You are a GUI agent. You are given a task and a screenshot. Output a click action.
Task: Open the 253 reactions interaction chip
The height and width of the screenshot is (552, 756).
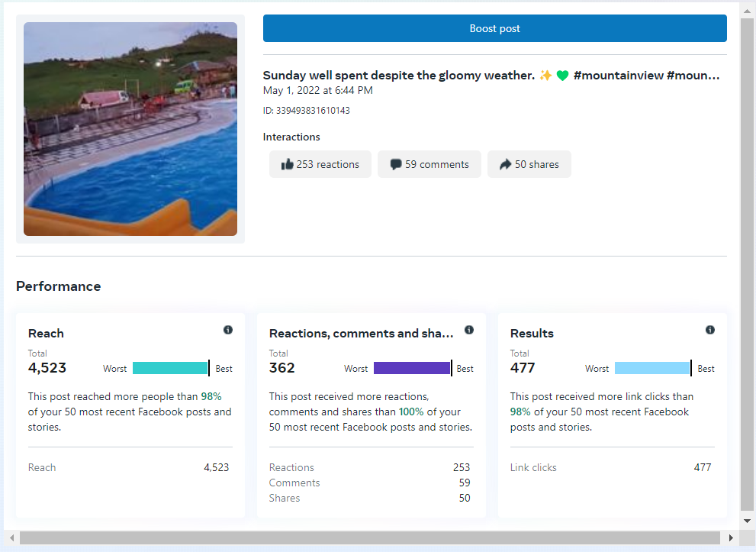[x=320, y=164]
